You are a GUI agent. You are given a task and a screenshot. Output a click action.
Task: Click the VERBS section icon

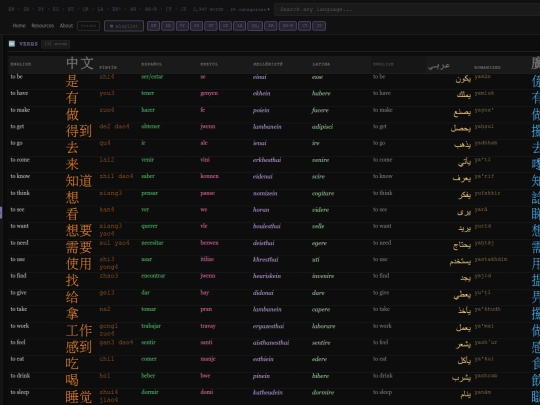coord(12,44)
